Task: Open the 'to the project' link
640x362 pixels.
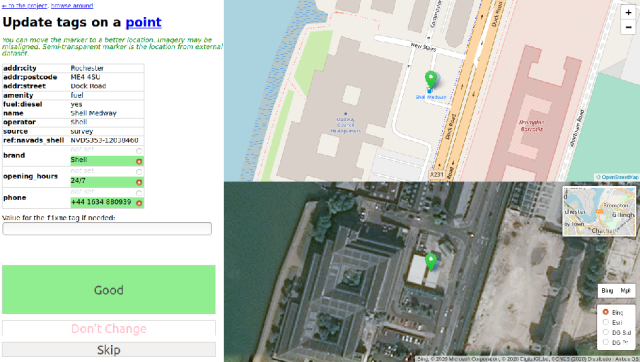Action: point(25,6)
